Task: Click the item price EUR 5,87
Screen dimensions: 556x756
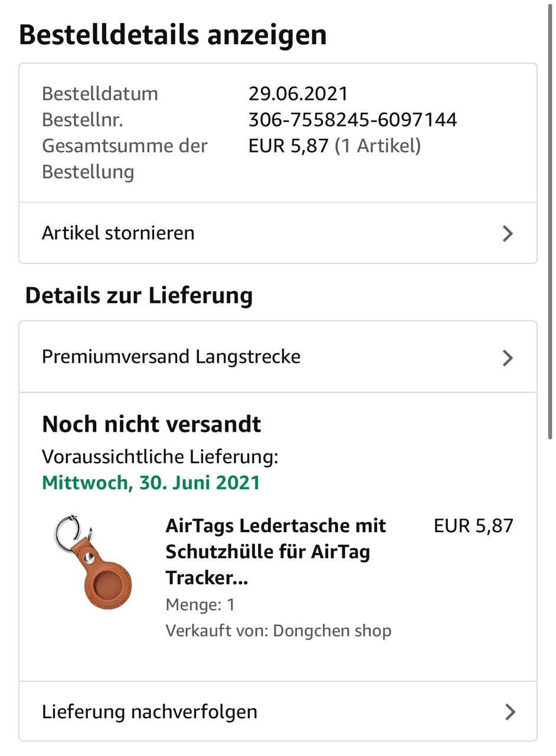Action: coord(473,525)
